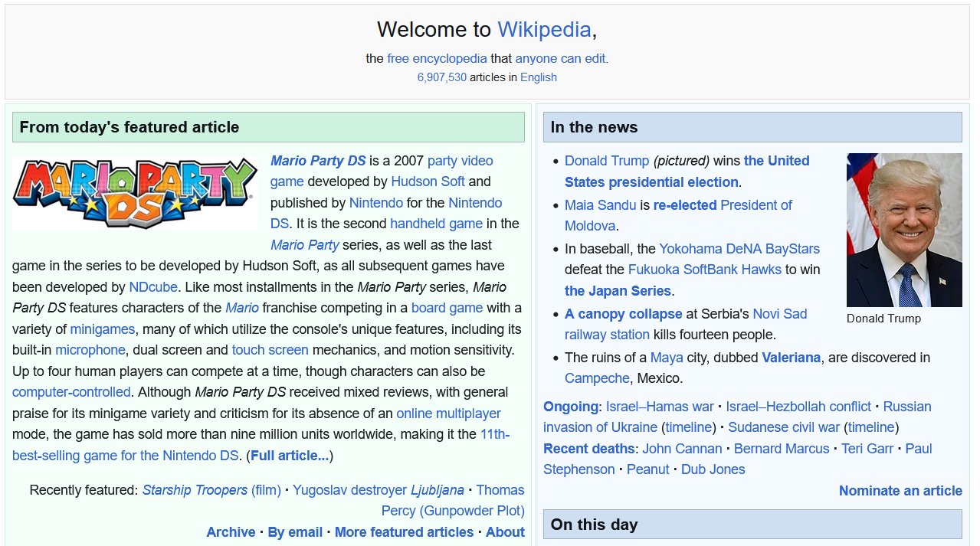Open the Wikipedia link in welcome header

[x=544, y=30]
